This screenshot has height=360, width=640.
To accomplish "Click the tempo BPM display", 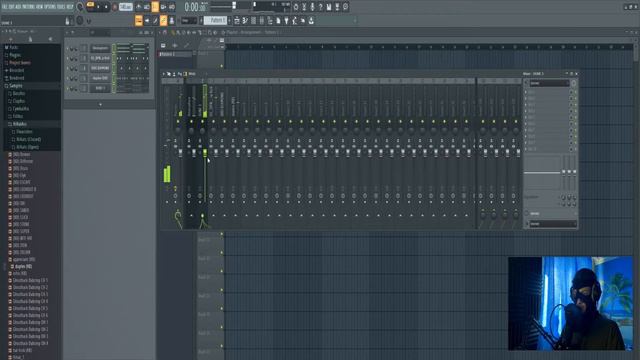I will coord(126,7).
